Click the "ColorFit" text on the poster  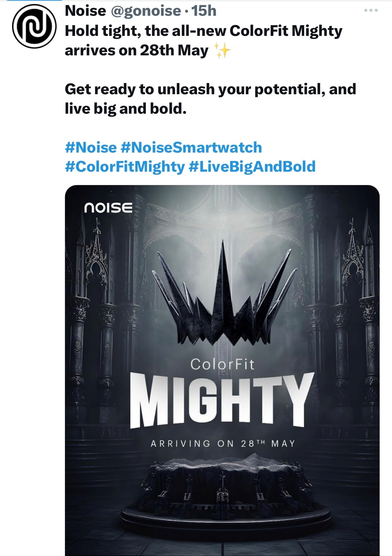point(222,365)
